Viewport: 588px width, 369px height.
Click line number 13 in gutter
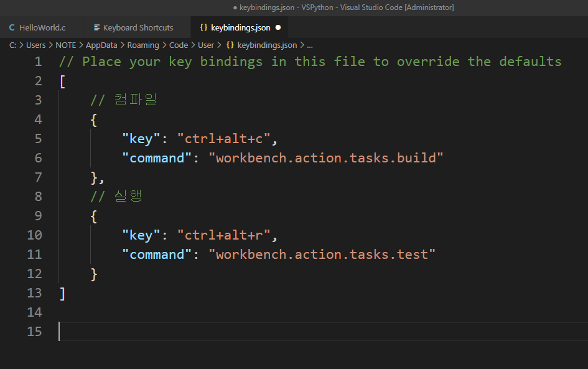(x=34, y=293)
